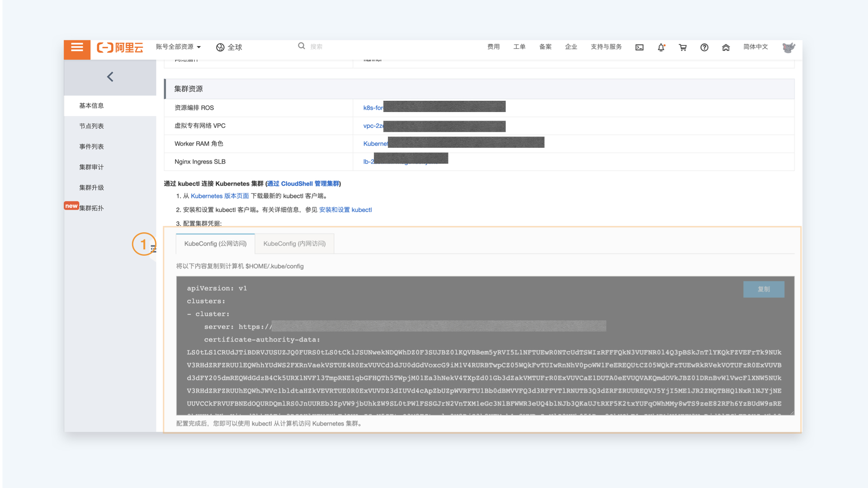Open the orange hamburger menu

coord(77,47)
